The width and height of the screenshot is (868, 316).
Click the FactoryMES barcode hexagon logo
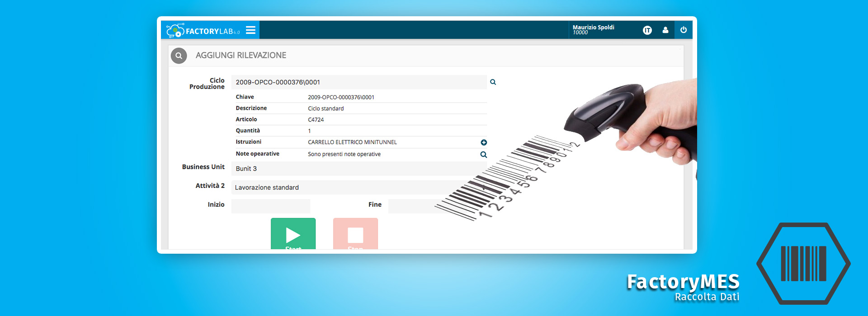[x=803, y=264]
